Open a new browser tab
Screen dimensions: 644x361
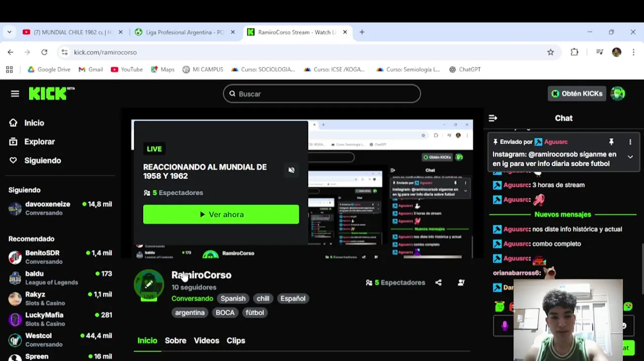click(362, 32)
